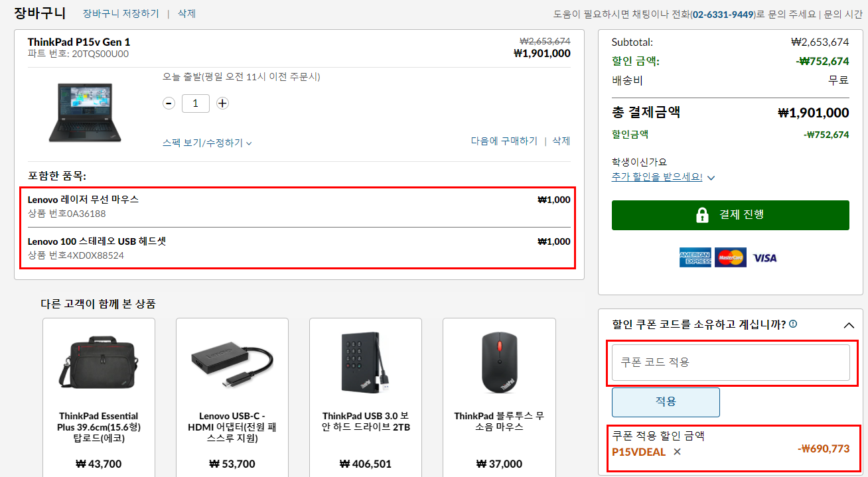Remove the P15VDEAL coupon with the X icon

[x=677, y=452]
